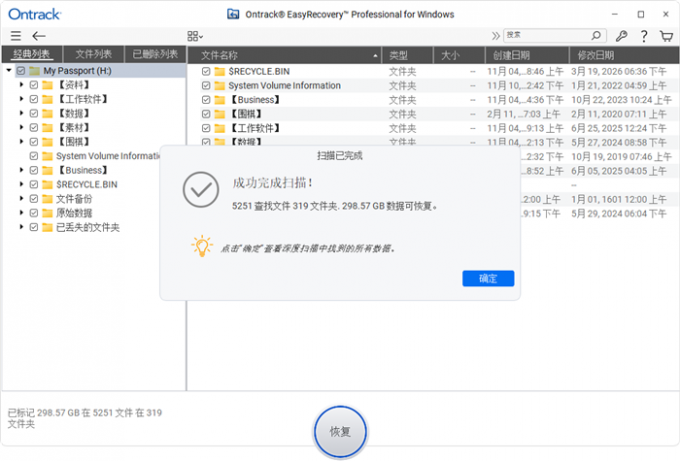Sort by 修改日期 column header
680x461 pixels.
click(624, 56)
